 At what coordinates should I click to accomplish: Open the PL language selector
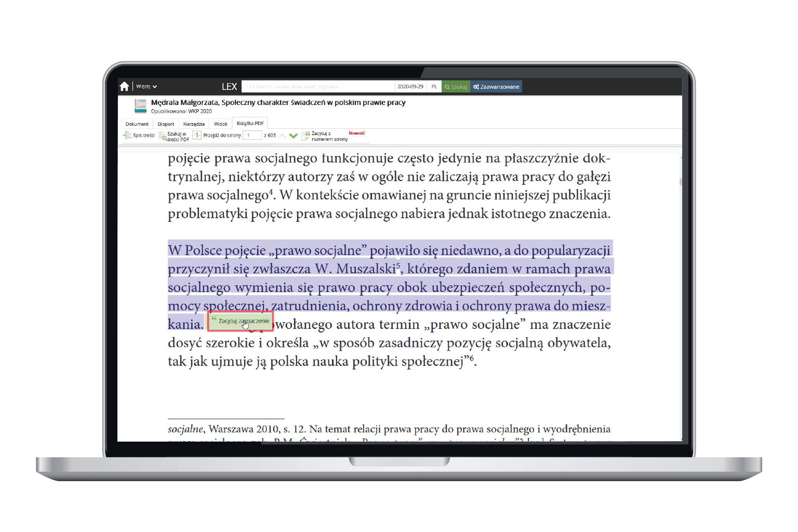434,87
